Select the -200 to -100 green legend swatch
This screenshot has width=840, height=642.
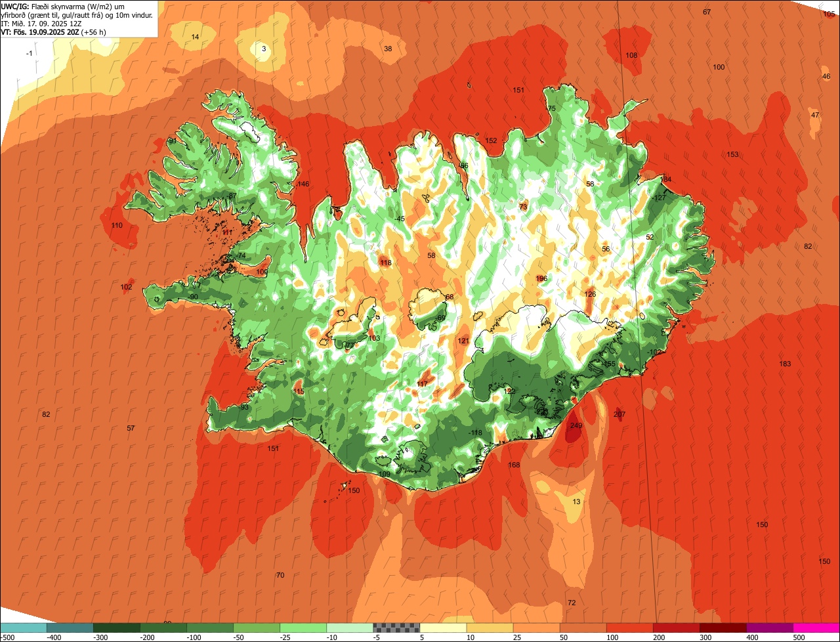(163, 628)
